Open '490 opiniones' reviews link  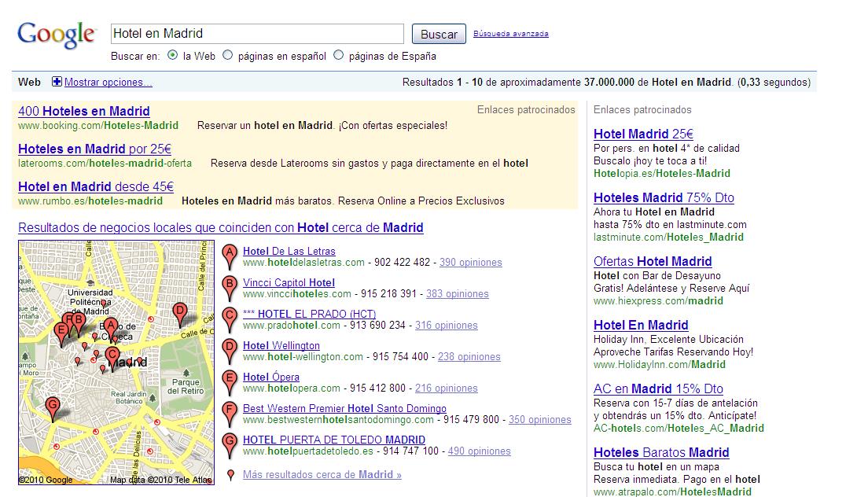[x=480, y=451]
